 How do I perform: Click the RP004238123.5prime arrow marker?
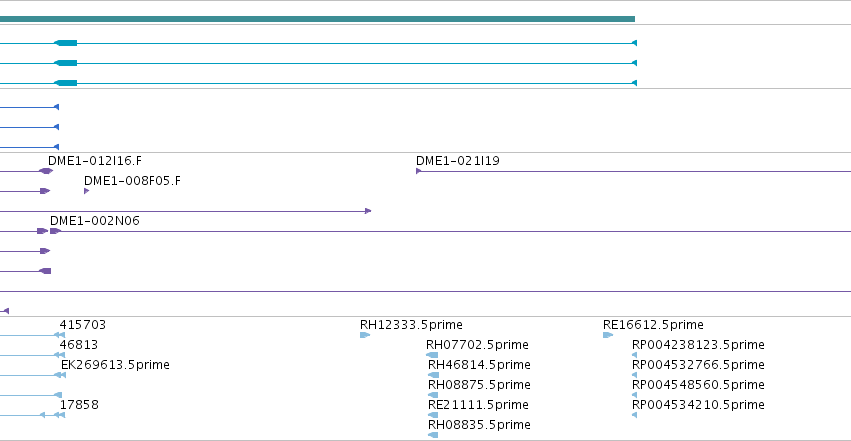point(634,355)
